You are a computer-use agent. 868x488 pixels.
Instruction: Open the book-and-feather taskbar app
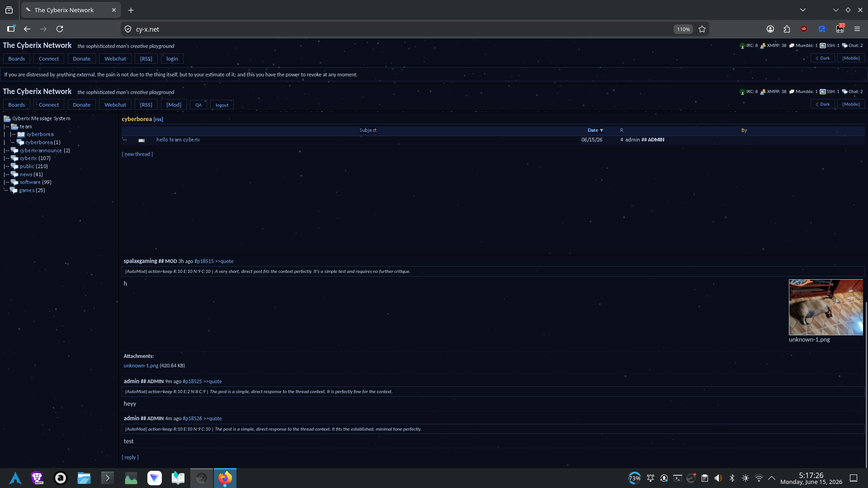click(x=178, y=478)
